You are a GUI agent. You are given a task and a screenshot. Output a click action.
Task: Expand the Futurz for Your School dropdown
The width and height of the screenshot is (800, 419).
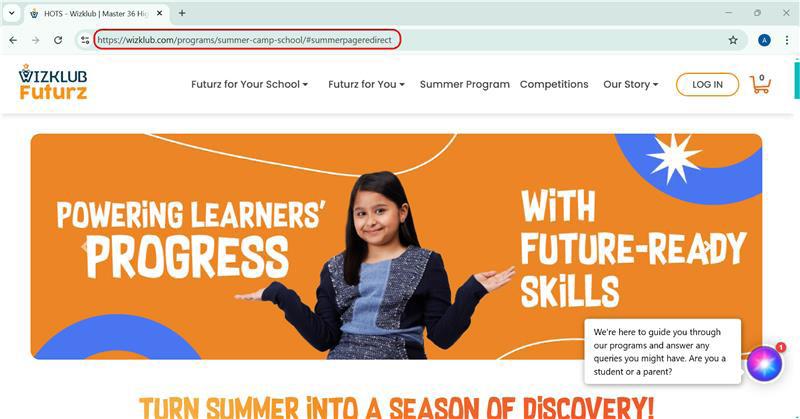click(x=249, y=84)
